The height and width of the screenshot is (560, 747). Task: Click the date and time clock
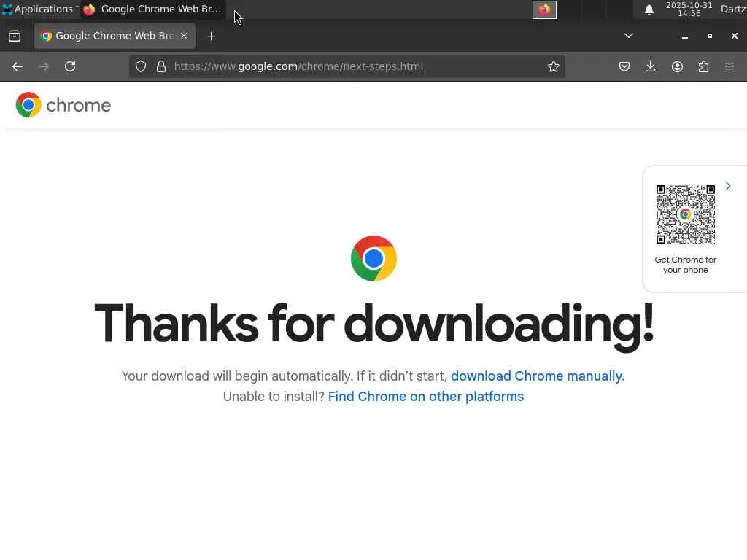point(689,9)
